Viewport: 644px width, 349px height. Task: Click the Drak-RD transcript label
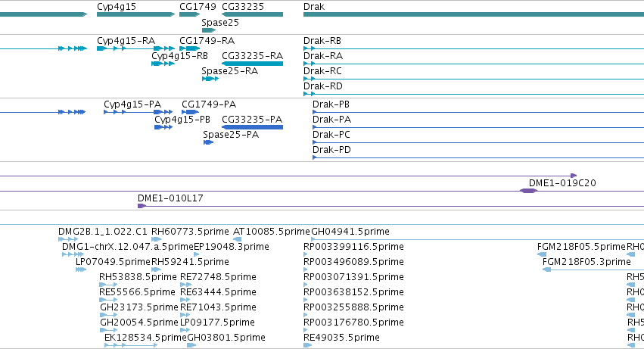click(x=323, y=86)
